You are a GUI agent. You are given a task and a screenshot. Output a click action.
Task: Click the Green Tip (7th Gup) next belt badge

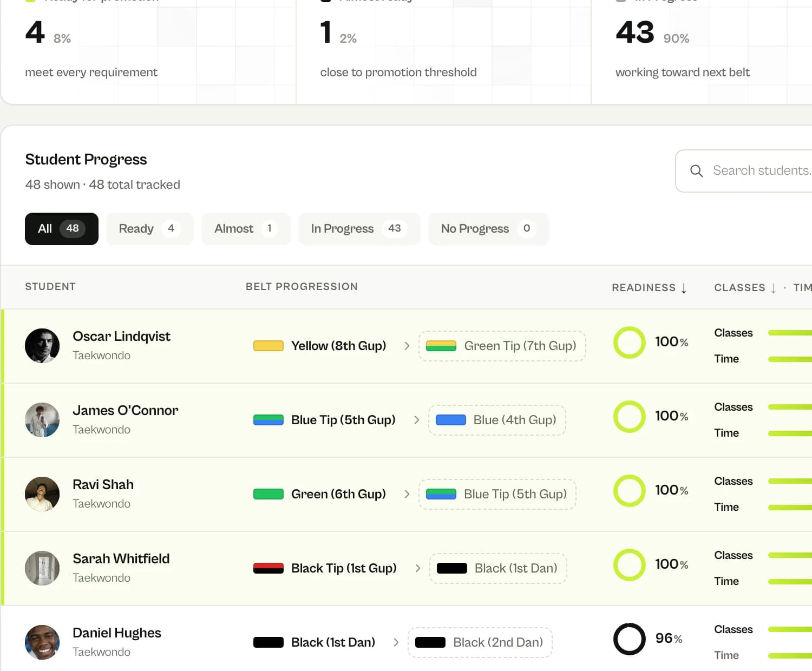(502, 346)
